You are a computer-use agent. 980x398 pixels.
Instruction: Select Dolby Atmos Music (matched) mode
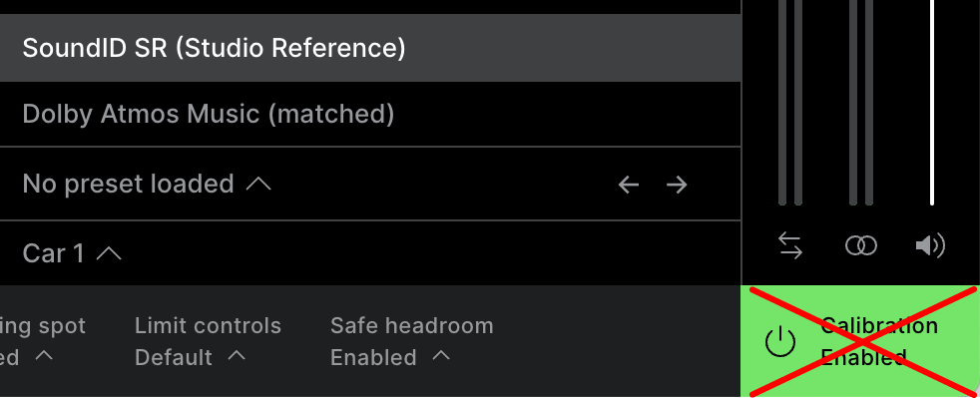(x=370, y=115)
